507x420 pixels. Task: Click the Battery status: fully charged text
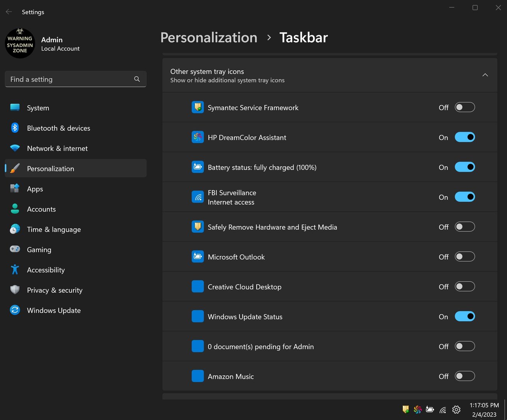(x=262, y=168)
